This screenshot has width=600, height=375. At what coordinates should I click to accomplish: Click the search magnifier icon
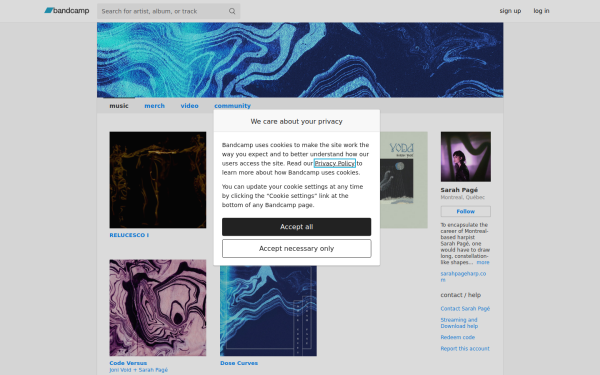(232, 11)
